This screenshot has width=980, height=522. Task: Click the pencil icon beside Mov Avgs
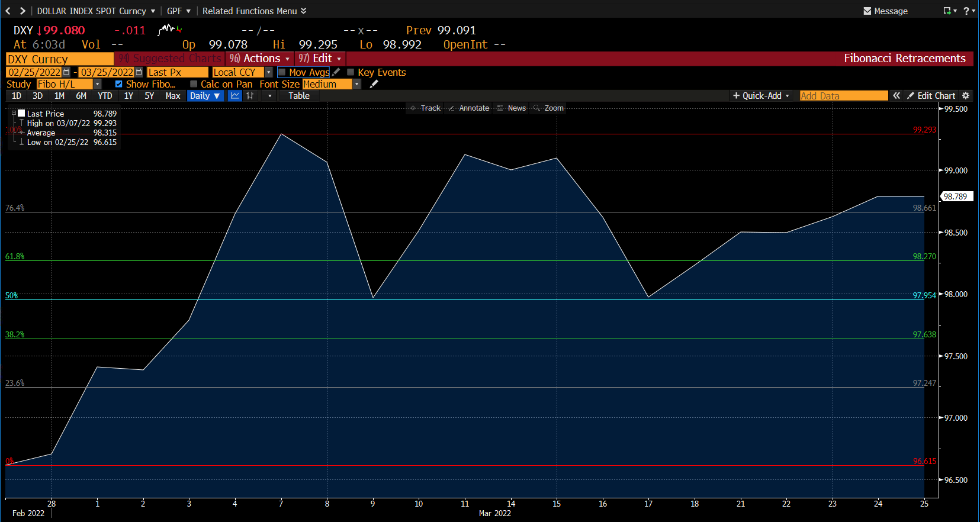(336, 72)
